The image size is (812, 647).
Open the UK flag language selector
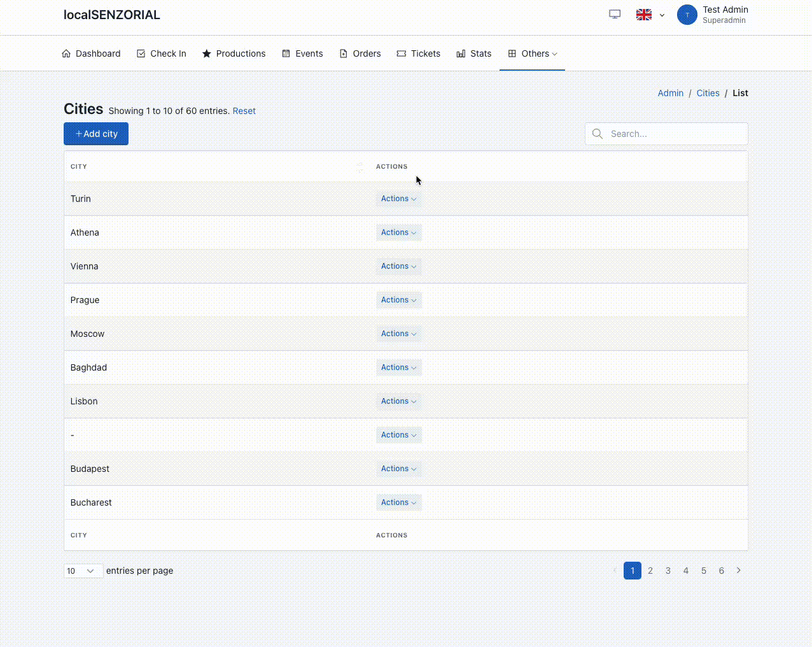[x=650, y=15]
